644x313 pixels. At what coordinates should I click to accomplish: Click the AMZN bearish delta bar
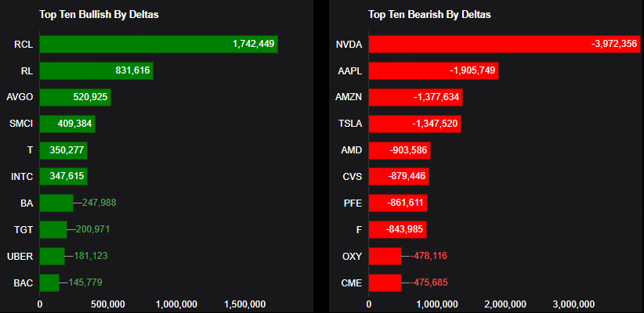[415, 97]
